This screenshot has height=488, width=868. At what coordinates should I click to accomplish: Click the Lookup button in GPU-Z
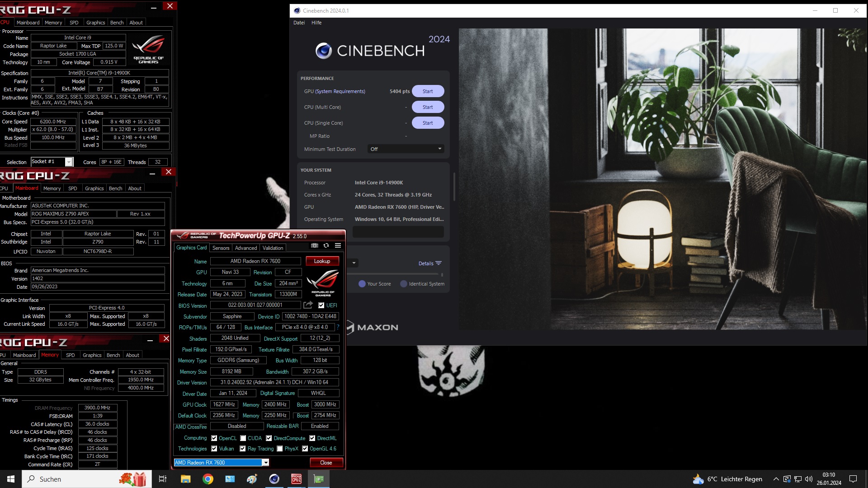(x=322, y=261)
